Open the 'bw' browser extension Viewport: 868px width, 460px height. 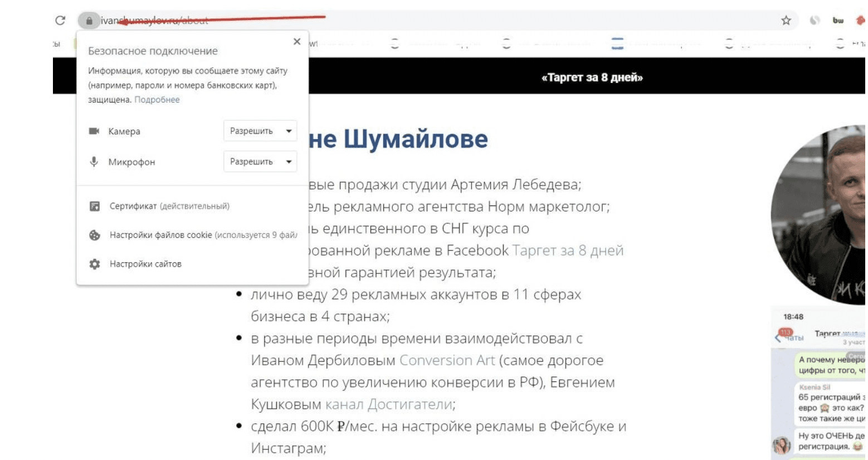point(838,21)
